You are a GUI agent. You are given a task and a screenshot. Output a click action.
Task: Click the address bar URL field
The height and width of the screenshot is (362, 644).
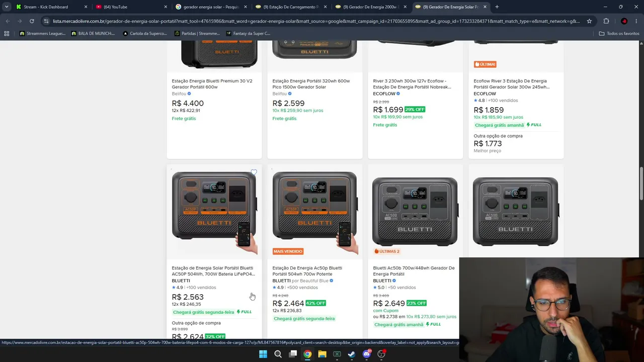316,21
